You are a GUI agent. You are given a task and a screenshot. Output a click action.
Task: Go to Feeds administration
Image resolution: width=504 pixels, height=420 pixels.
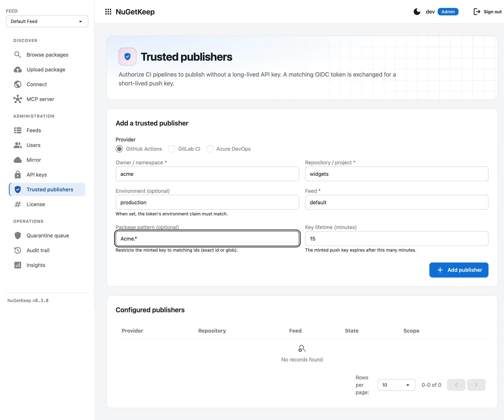click(x=47, y=130)
